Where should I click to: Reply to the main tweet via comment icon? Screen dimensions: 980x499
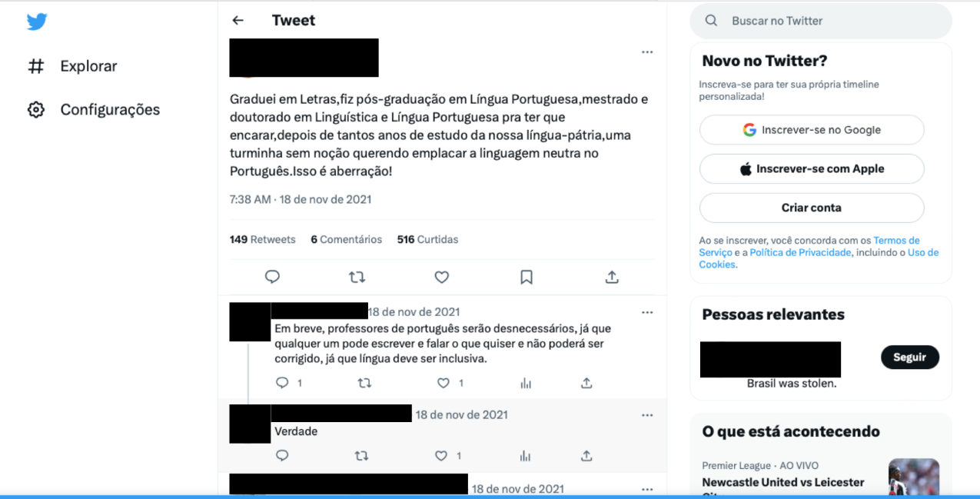pos(272,277)
